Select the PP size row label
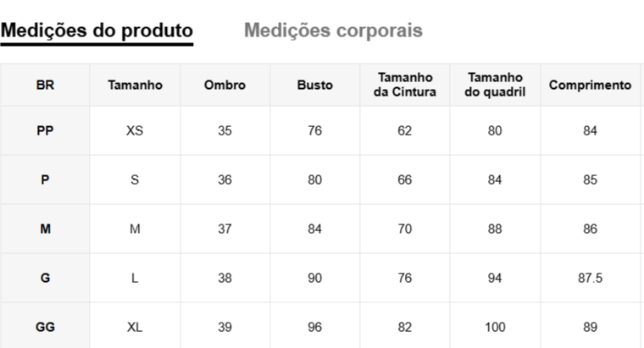644x348 pixels. tap(45, 130)
